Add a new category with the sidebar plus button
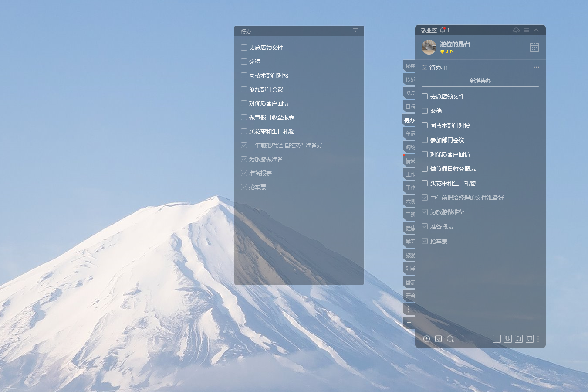Screen dimensions: 588x392 (409, 323)
